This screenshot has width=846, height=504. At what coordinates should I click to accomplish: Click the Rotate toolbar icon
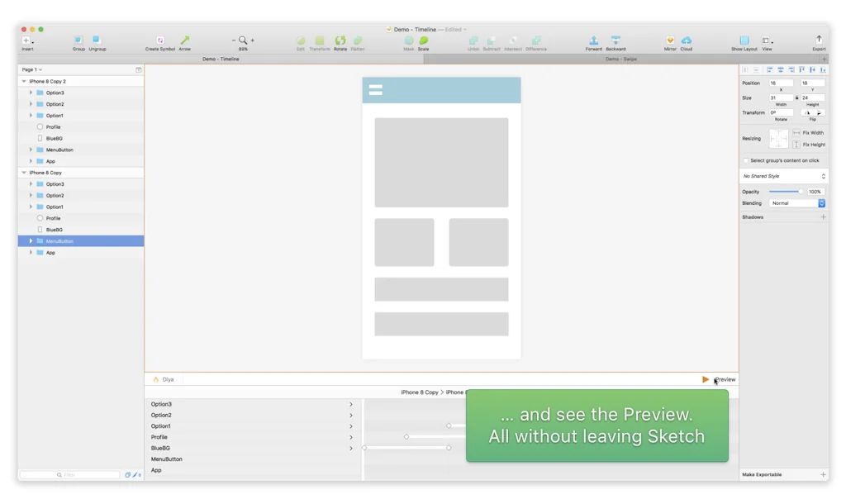pyautogui.click(x=340, y=40)
